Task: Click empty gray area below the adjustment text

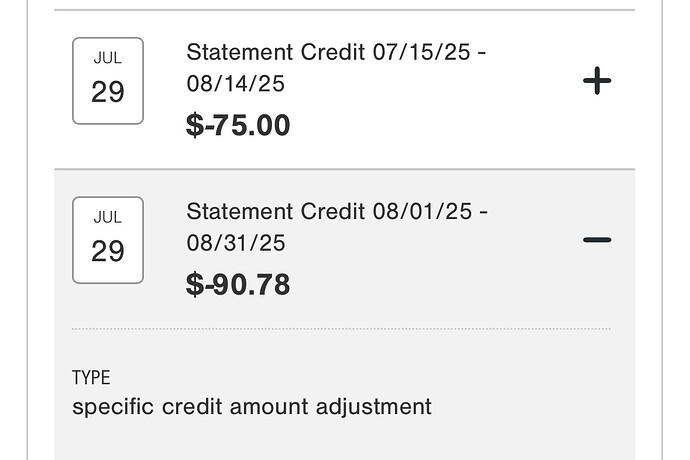Action: pos(345,440)
